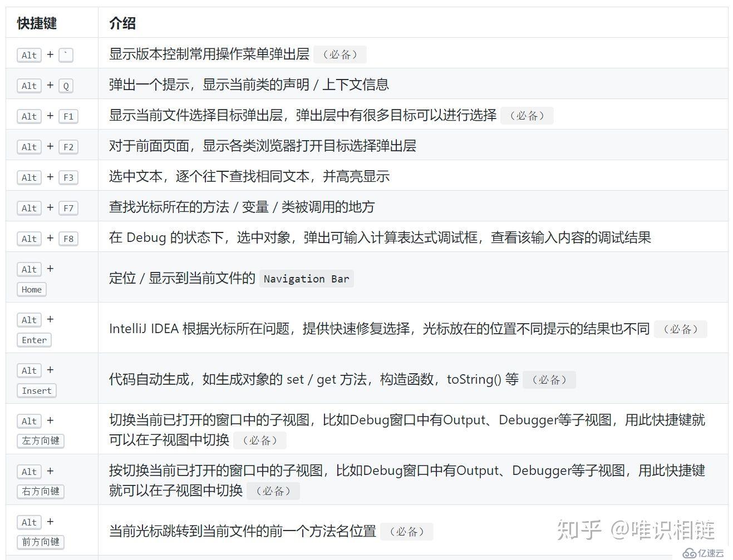
Task: Click the Insert key label
Action: click(x=37, y=390)
